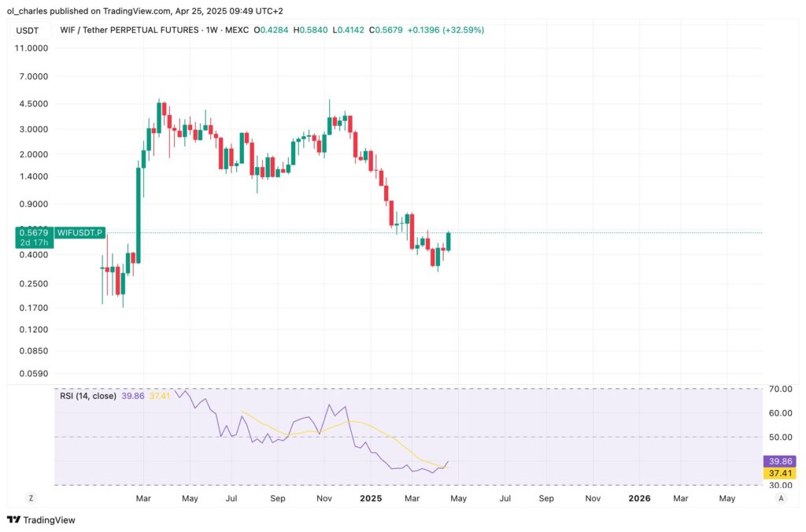
Task: Select the 2026 year axis label
Action: point(639,498)
